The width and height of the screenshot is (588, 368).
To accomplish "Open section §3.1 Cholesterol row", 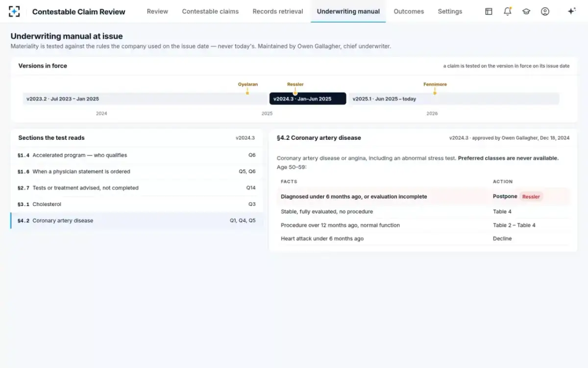I will [137, 204].
